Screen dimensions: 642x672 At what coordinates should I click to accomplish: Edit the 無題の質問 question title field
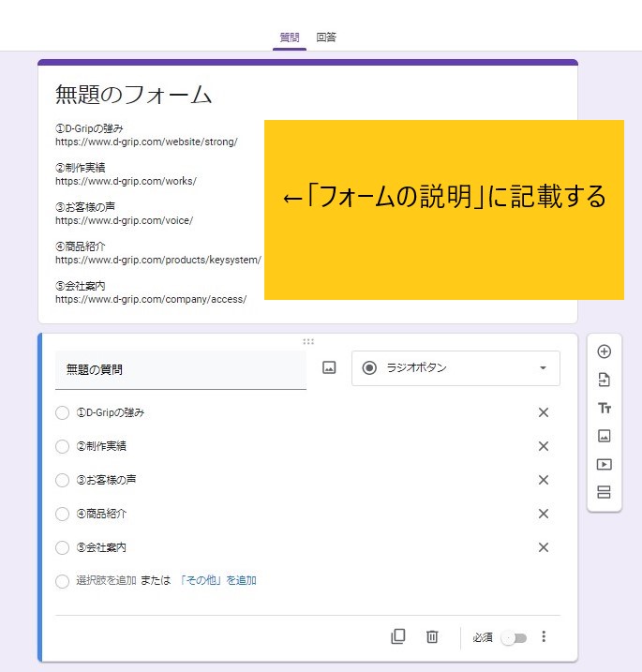pyautogui.click(x=181, y=370)
